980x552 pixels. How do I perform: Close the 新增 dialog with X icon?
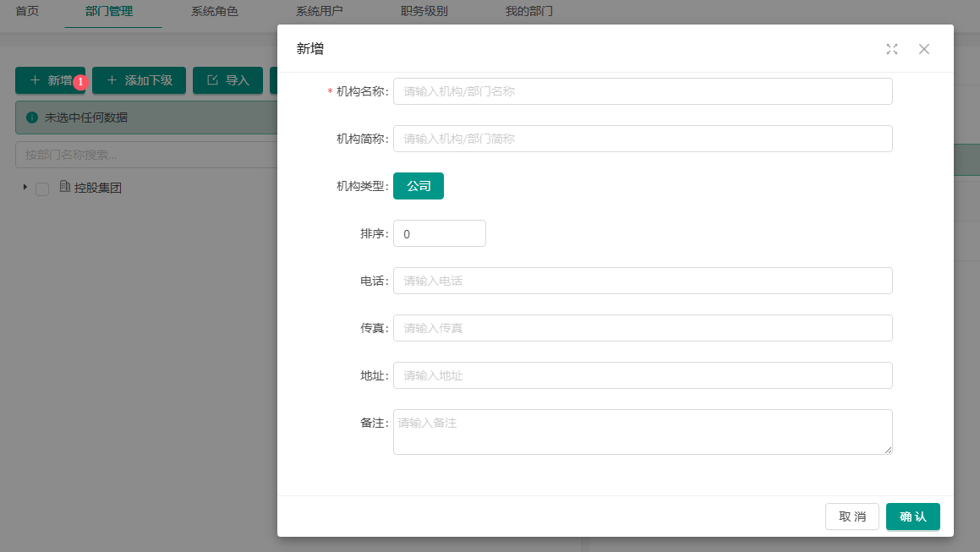923,49
